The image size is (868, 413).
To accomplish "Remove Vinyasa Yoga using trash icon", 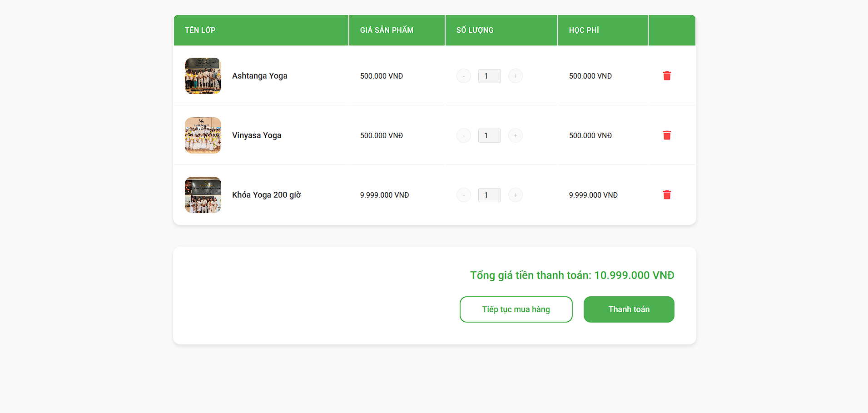I will coord(667,135).
